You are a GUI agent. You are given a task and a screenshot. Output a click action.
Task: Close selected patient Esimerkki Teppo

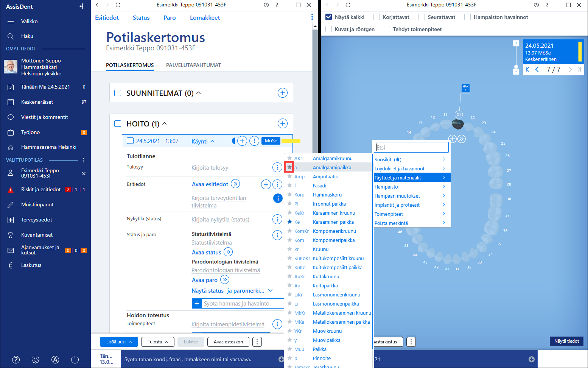click(x=84, y=173)
